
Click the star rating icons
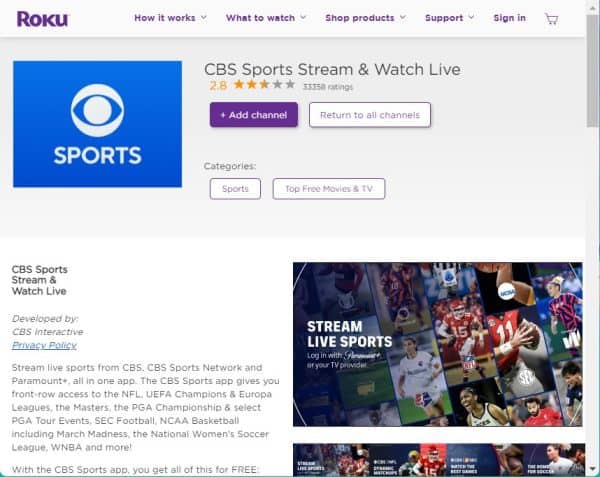(x=264, y=86)
